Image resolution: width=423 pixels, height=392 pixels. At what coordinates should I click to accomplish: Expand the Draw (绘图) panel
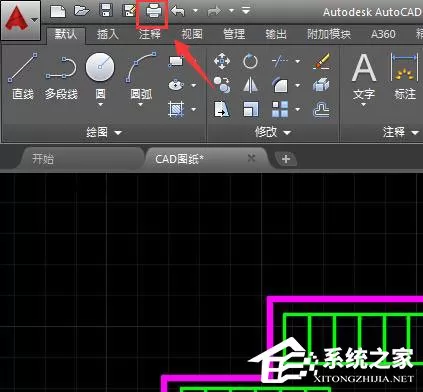[104, 133]
